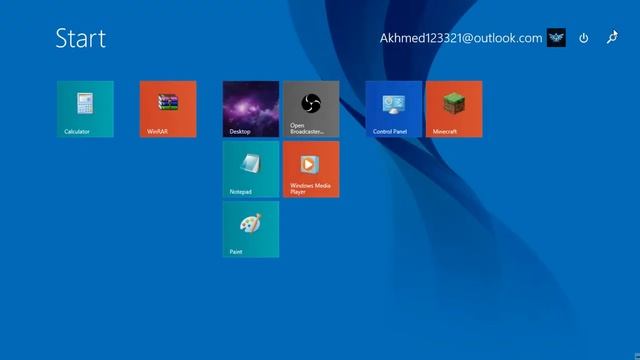Open the Notepad tile
Image resolution: width=640 pixels, height=360 pixels.
click(x=251, y=169)
